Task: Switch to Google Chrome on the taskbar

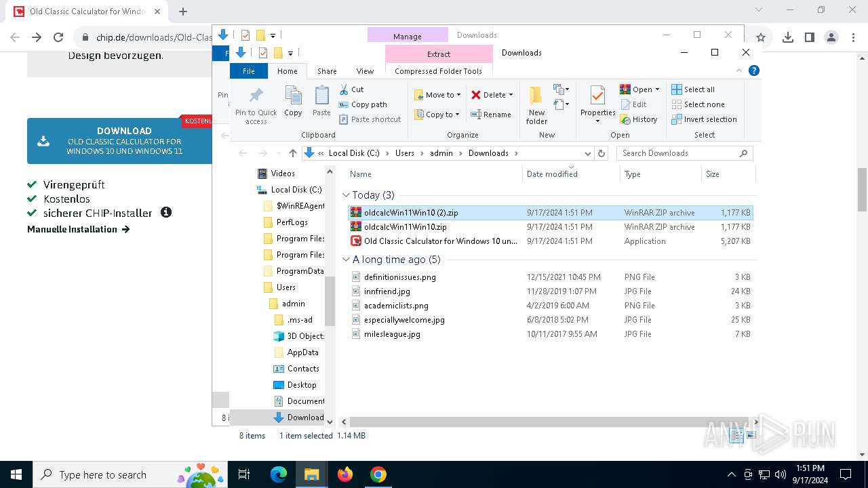Action: (378, 474)
